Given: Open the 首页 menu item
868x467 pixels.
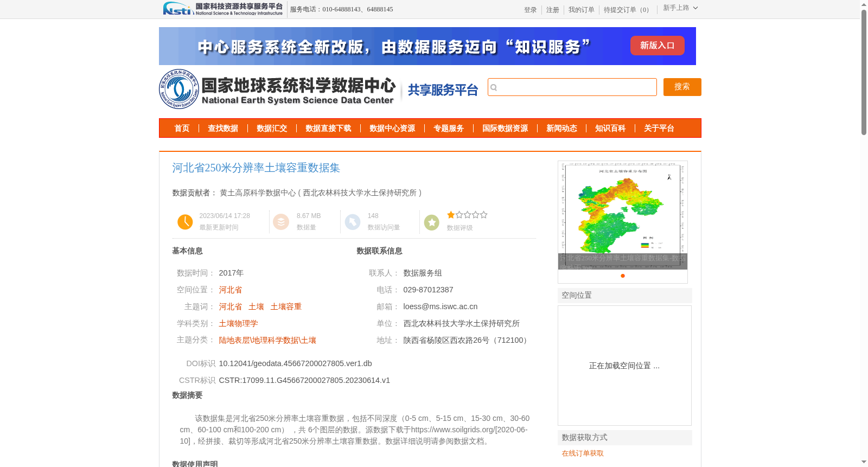Looking at the screenshot, I should [182, 129].
